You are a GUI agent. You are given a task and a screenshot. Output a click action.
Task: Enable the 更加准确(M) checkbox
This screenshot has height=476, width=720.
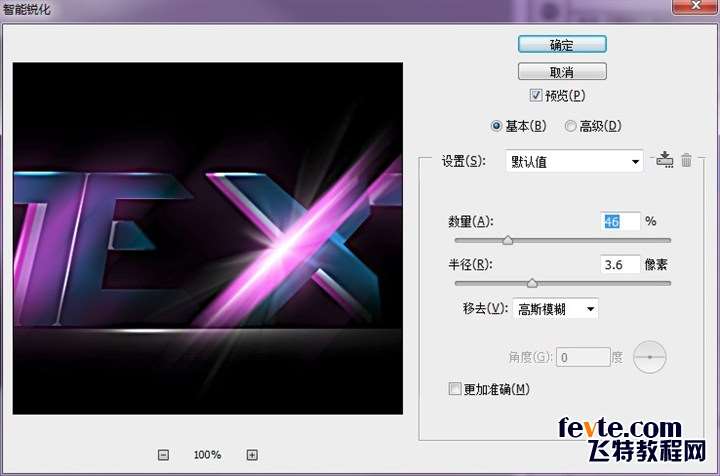pos(455,389)
